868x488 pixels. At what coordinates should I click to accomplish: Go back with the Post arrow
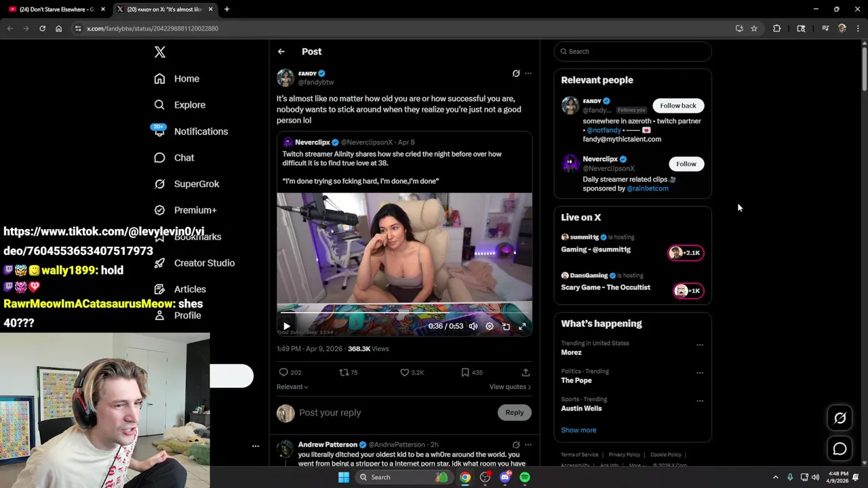coord(281,52)
